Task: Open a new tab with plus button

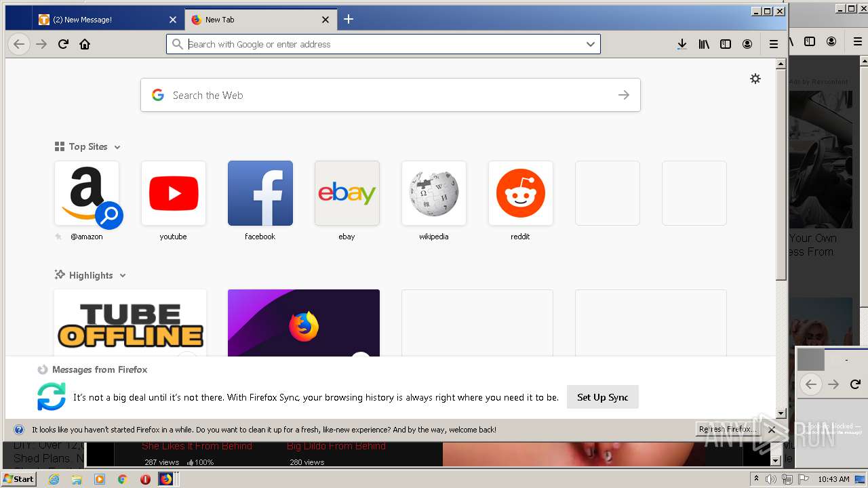Action: tap(349, 19)
